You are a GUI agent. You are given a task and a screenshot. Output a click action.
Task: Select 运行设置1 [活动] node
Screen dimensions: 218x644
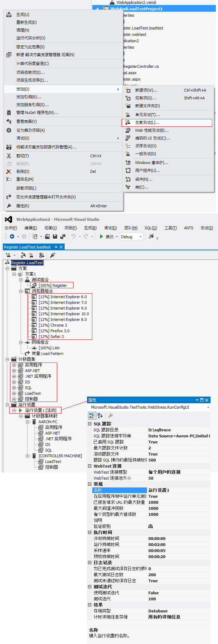click(40, 410)
